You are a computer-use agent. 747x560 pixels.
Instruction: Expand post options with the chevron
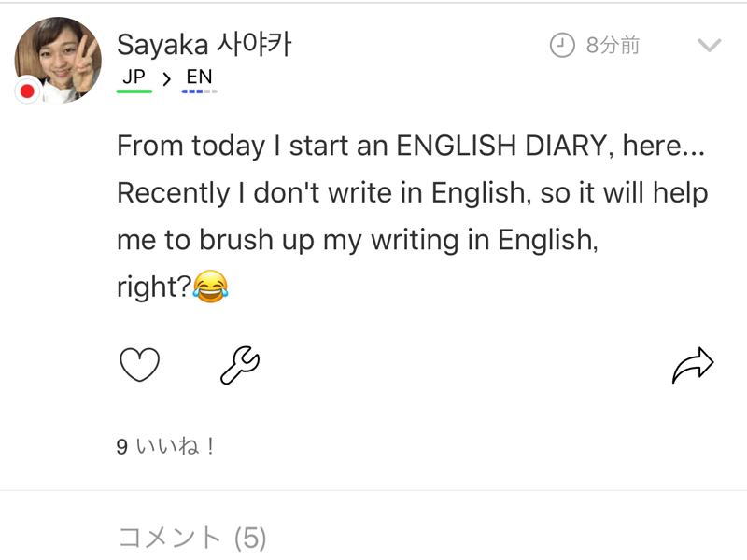(709, 45)
